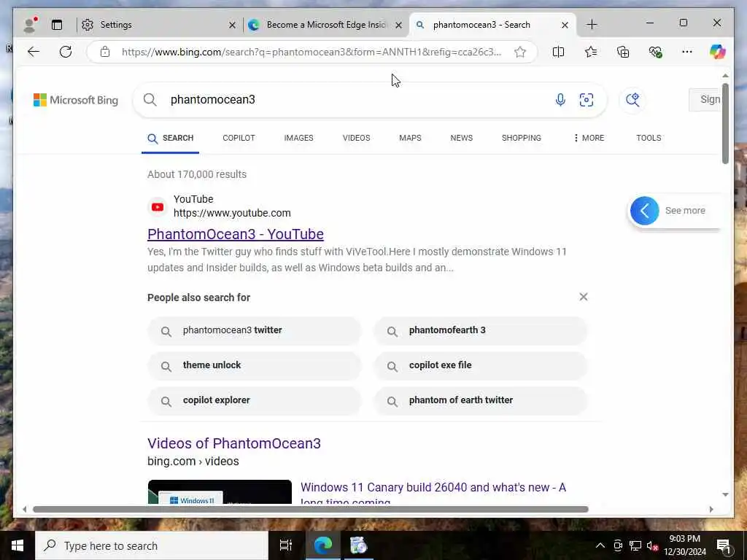The image size is (747, 560).
Task: Select the Videos search tab
Action: coord(356,138)
